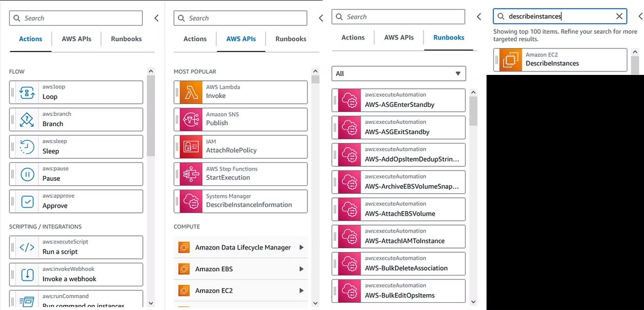This screenshot has width=644, height=310.
Task: Collapse the panel with the Actions tab active
Action: [157, 18]
